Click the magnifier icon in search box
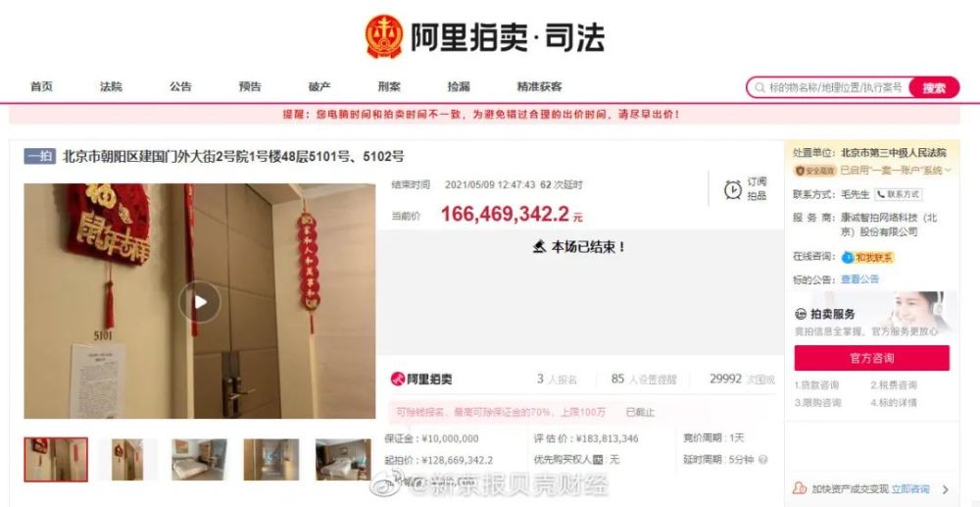The image size is (980, 507). (760, 88)
